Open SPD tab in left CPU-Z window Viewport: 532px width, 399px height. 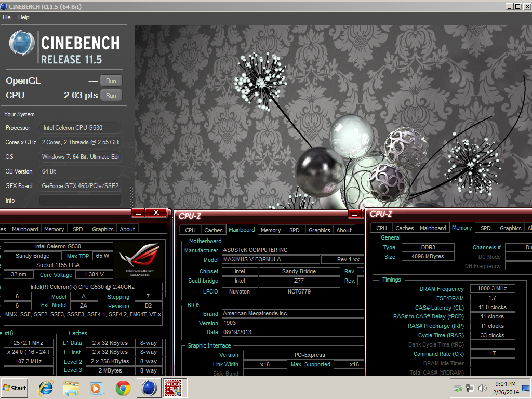[78, 229]
